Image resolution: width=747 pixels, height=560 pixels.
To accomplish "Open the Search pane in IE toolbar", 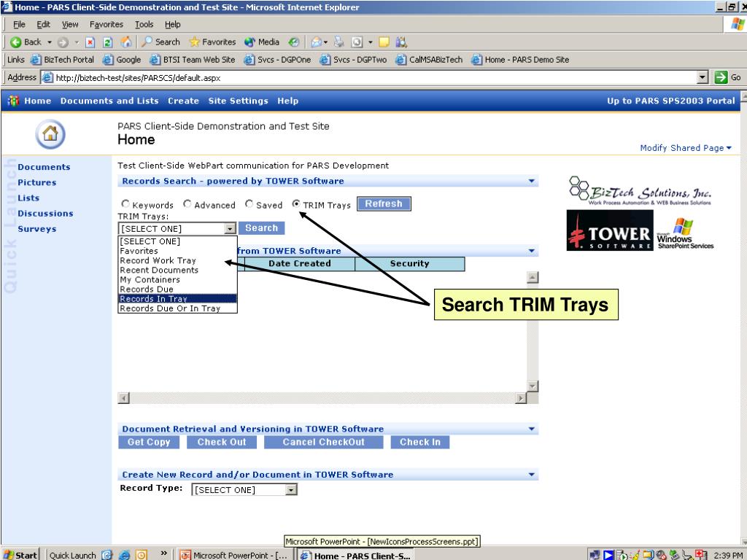I will click(161, 42).
